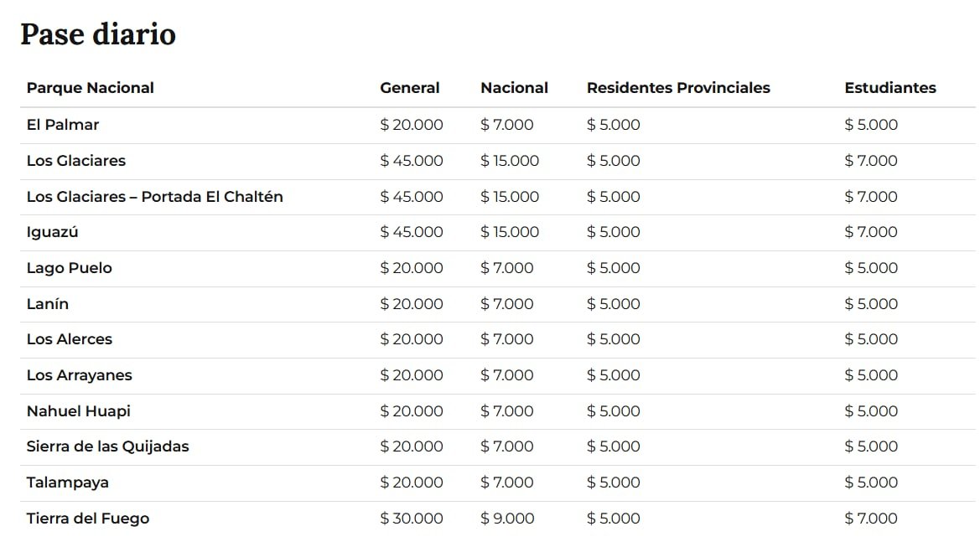Click the Parque Nacional column header
980x547 pixels.
[x=91, y=88]
